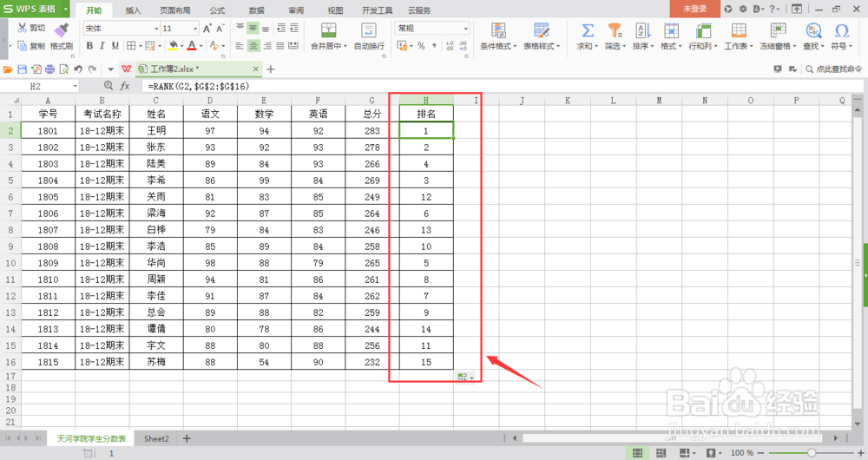The height and width of the screenshot is (460, 868).
Task: Open the font name 宋体 dropdown
Action: click(156, 29)
